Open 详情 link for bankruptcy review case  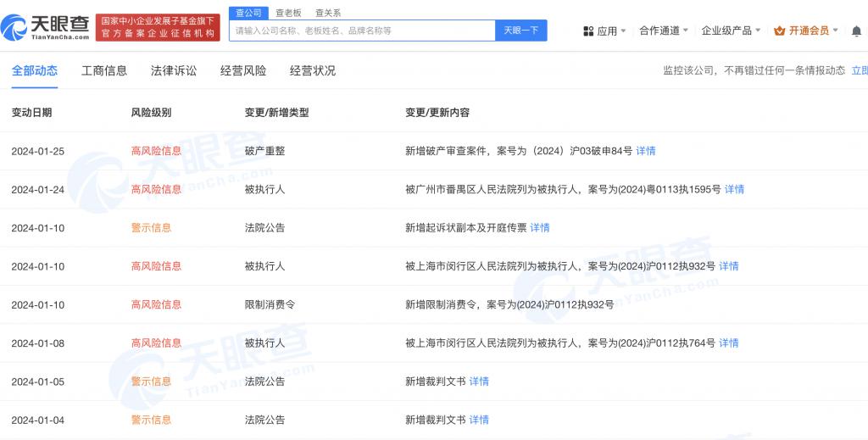point(646,151)
